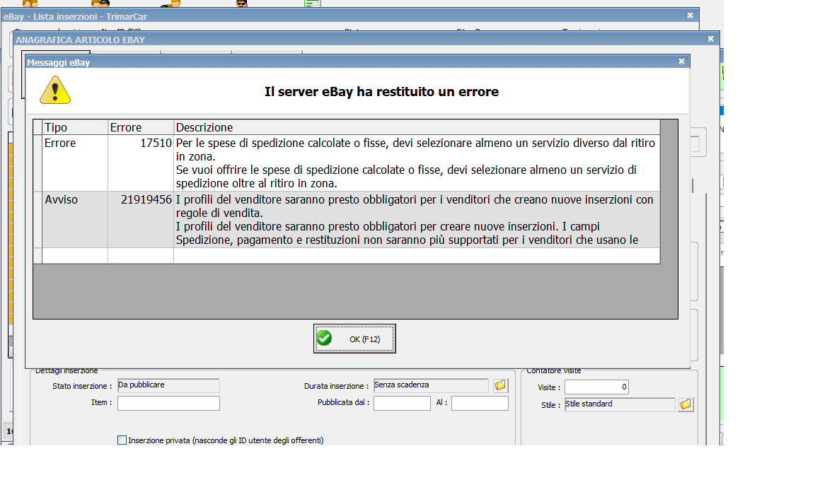
Task: Click the Errore column header
Action: 140,127
